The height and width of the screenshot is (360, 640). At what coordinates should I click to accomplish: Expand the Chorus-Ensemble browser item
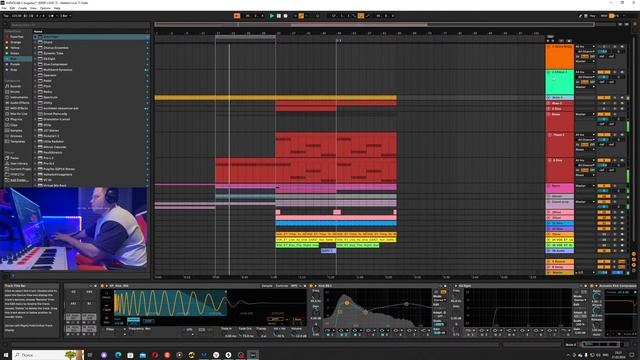point(36,48)
